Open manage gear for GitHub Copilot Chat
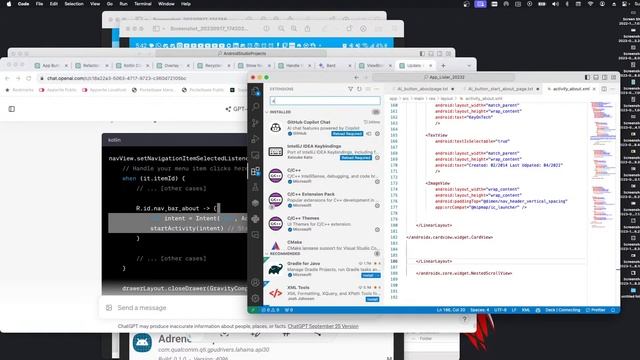 point(378,133)
